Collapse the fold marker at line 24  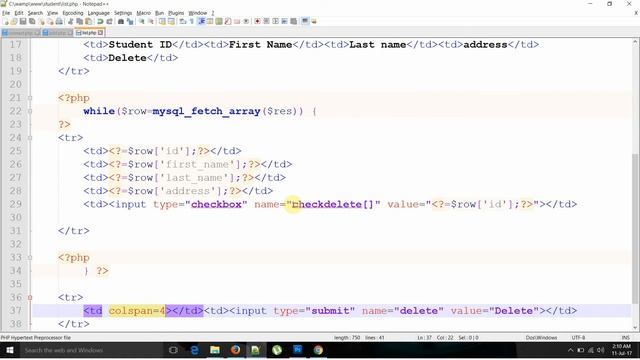30,138
